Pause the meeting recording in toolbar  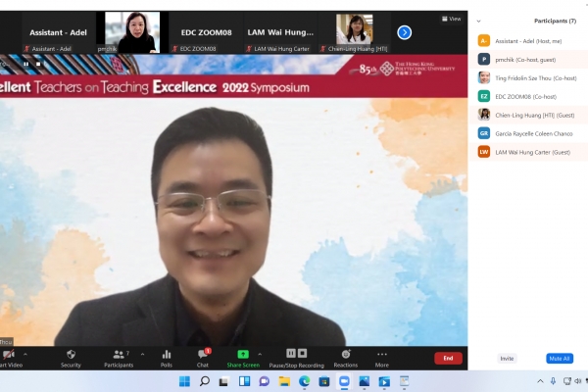291,354
